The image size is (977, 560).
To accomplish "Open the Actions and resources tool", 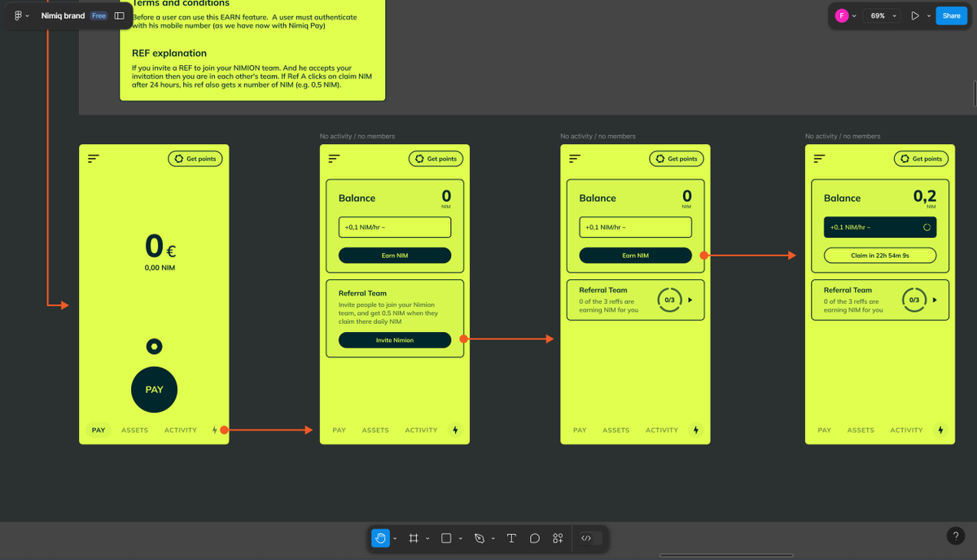I will pos(558,538).
